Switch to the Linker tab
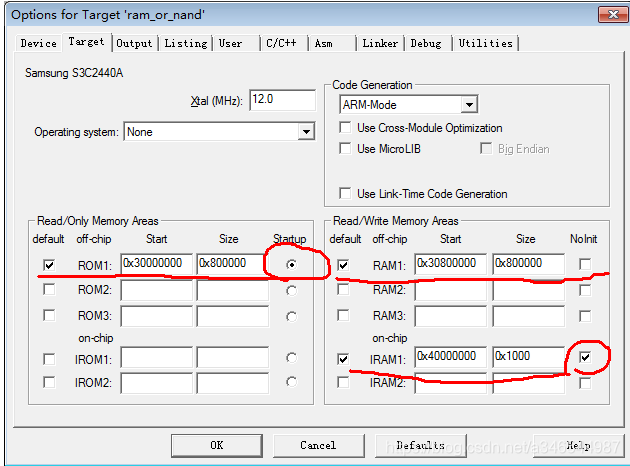 coord(381,43)
